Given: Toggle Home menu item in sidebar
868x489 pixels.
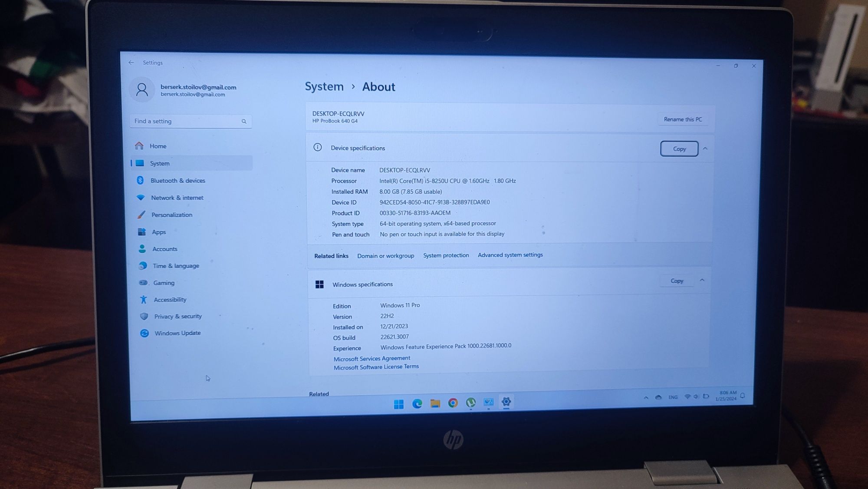Looking at the screenshot, I should pos(158,145).
